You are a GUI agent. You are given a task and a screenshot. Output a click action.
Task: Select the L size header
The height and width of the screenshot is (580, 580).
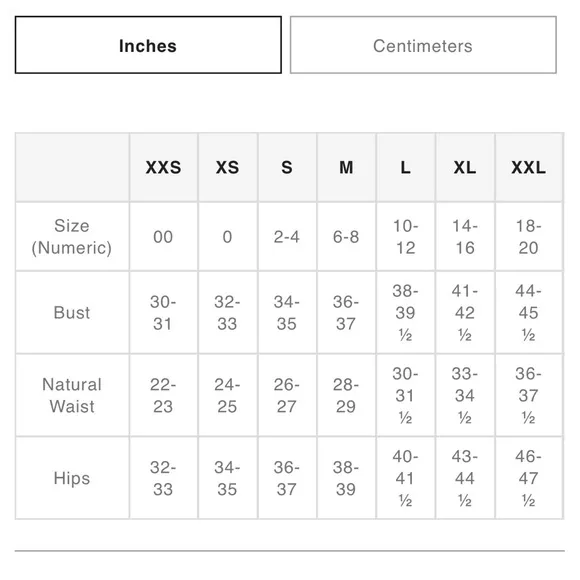406,168
